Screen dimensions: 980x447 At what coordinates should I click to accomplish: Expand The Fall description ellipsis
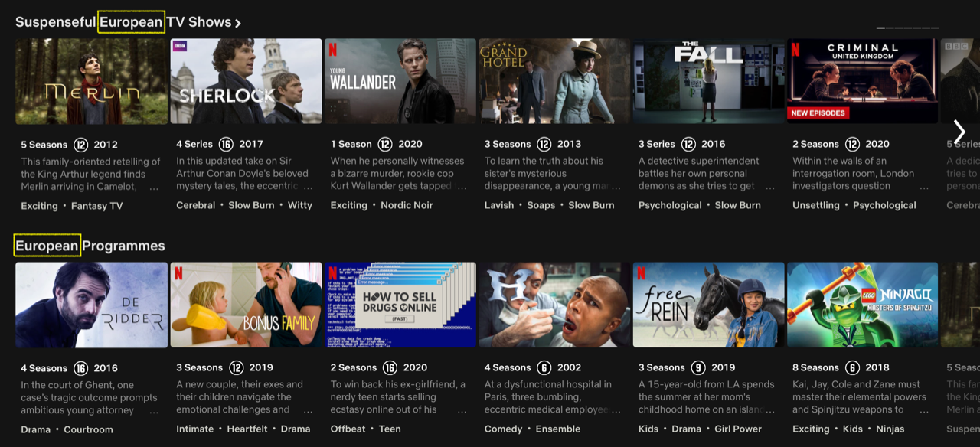(770, 188)
